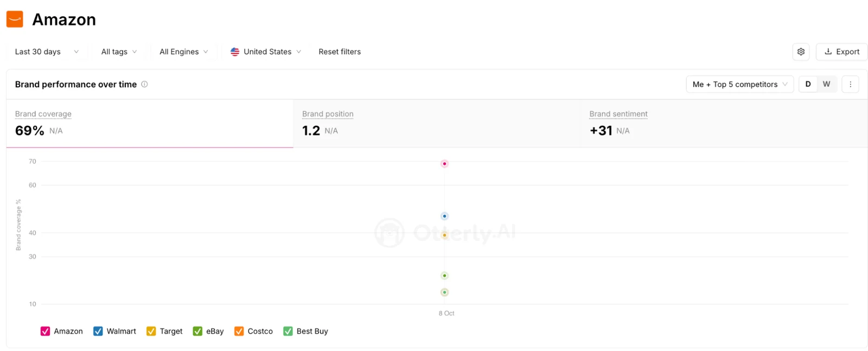Toggle the Costco legend checkbox
868x351 pixels.
tap(239, 331)
